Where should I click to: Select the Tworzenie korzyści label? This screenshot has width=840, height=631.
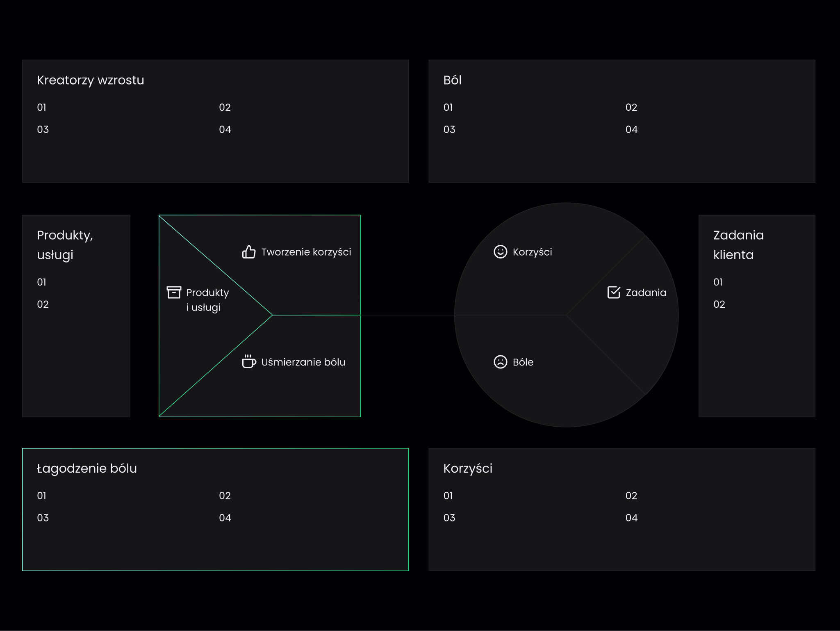pos(306,252)
